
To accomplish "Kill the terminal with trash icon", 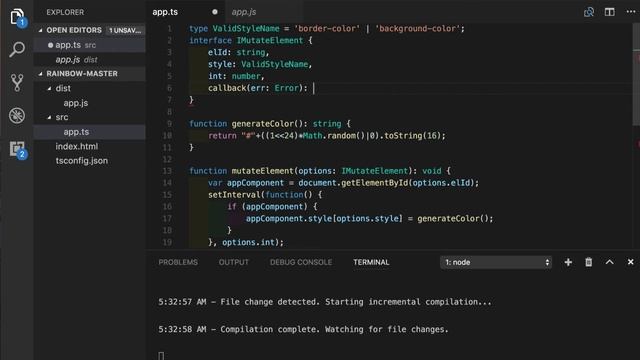I will (x=589, y=262).
